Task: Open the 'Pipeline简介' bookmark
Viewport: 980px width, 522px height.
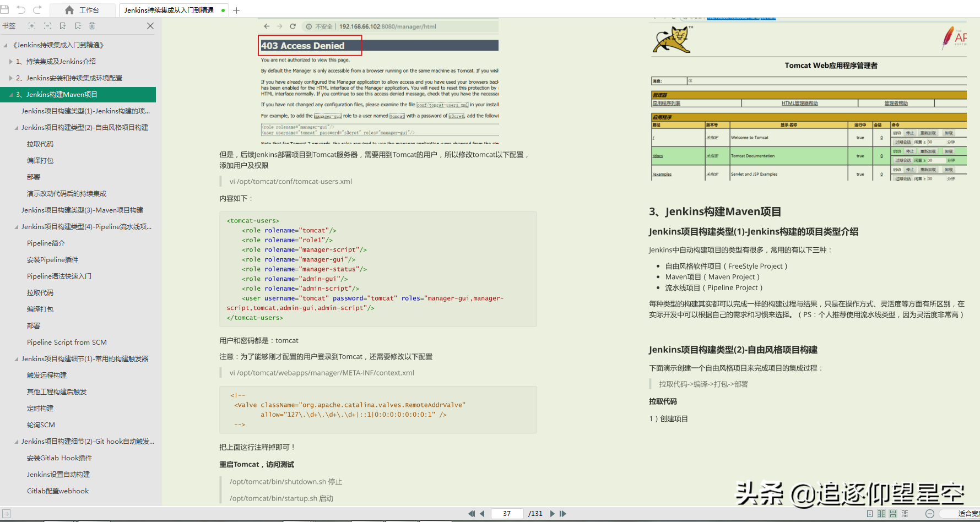Action: [x=46, y=243]
